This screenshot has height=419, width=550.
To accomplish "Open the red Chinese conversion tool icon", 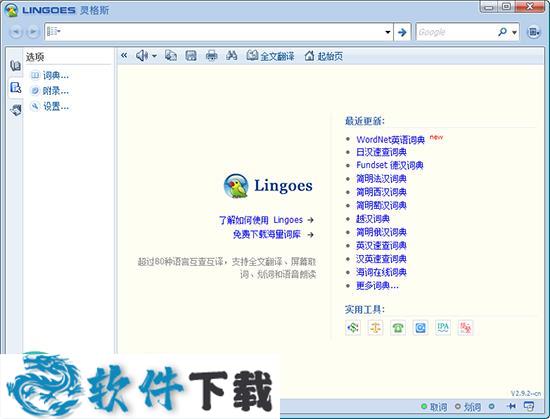I will coord(465,328).
